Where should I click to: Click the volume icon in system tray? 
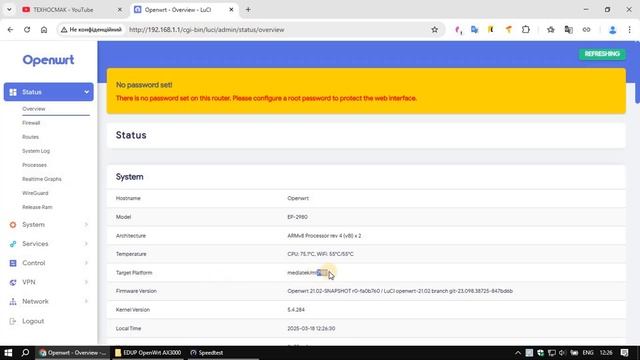click(x=562, y=353)
